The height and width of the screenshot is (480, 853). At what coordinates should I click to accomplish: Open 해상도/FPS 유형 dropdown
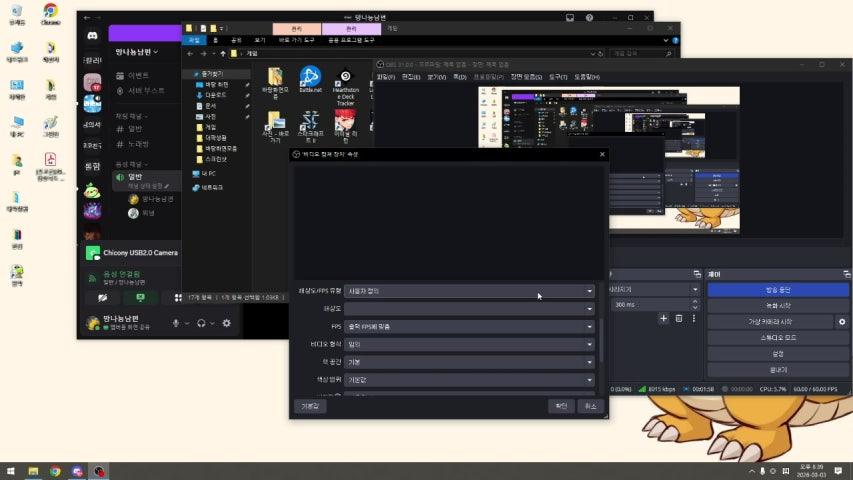[x=469, y=291]
